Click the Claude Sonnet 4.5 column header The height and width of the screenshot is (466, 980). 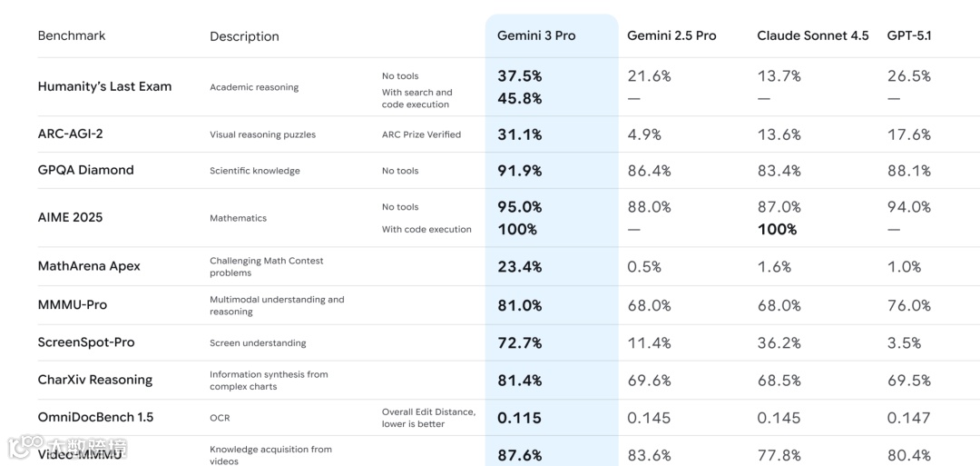(812, 35)
